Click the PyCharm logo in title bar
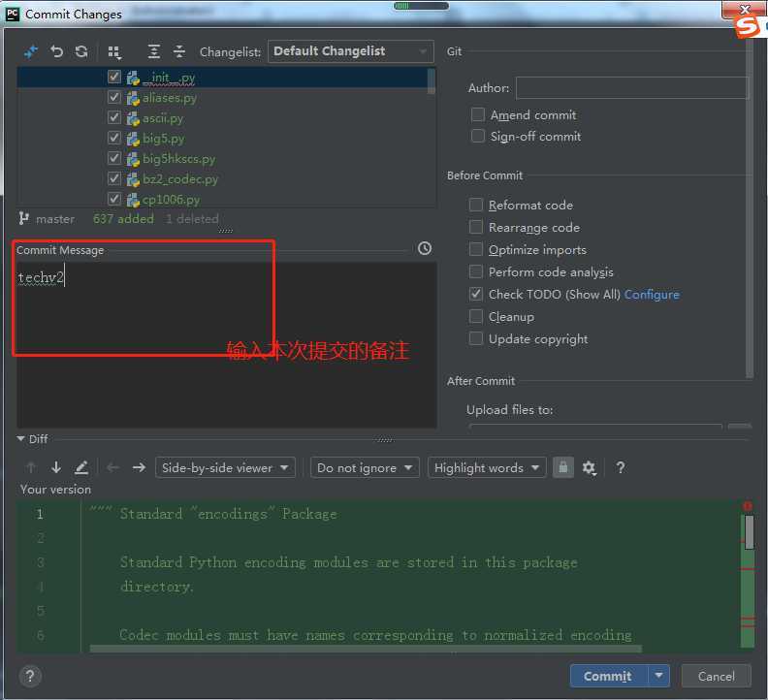 tap(13, 15)
